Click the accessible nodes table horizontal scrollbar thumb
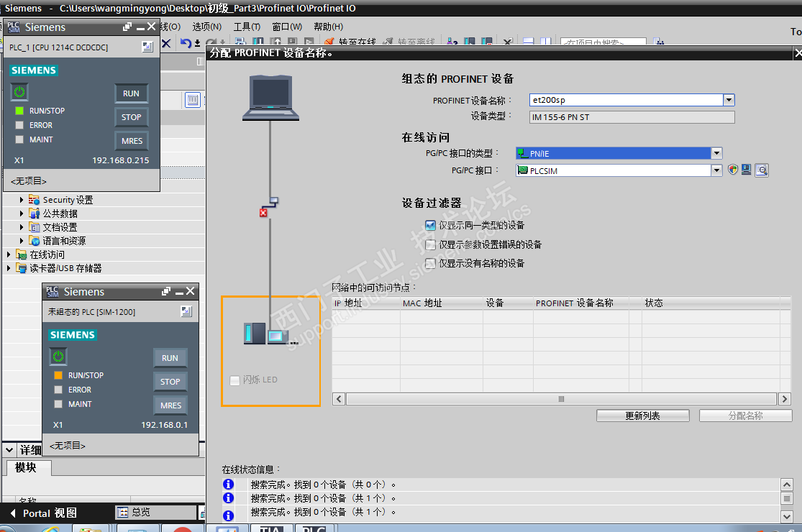 point(561,398)
